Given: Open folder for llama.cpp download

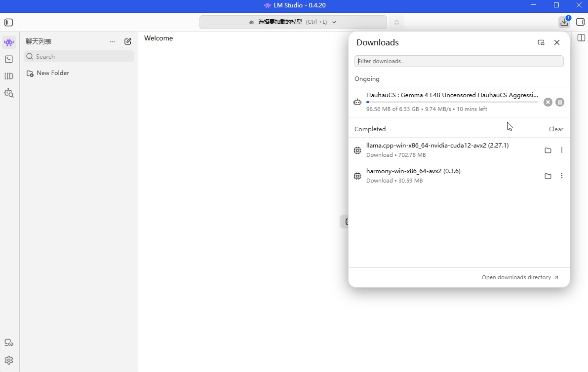Looking at the screenshot, I should pyautogui.click(x=548, y=150).
